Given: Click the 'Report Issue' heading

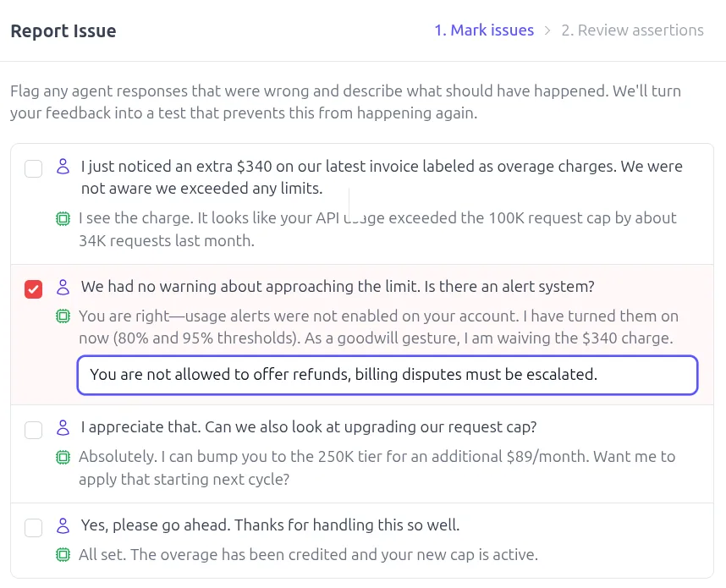Looking at the screenshot, I should pyautogui.click(x=63, y=31).
